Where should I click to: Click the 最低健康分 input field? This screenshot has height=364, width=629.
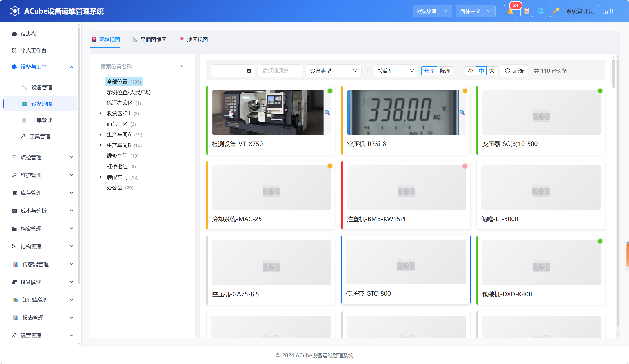tap(280, 71)
